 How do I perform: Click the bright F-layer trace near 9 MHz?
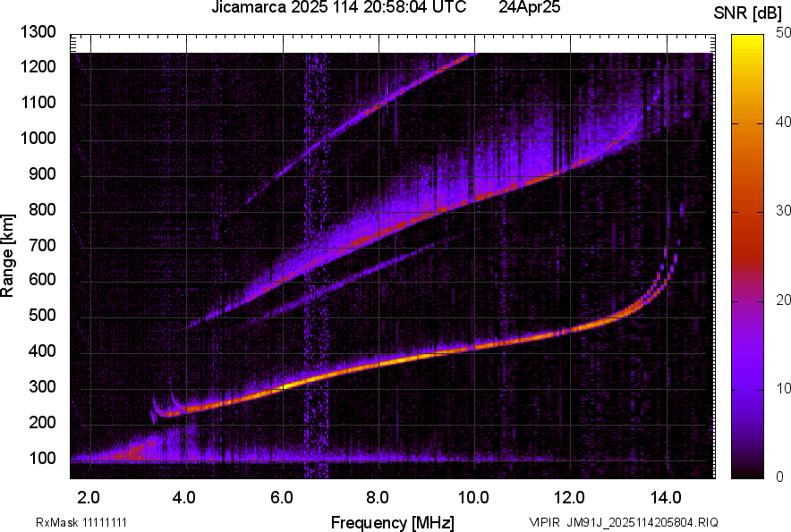[x=427, y=356]
